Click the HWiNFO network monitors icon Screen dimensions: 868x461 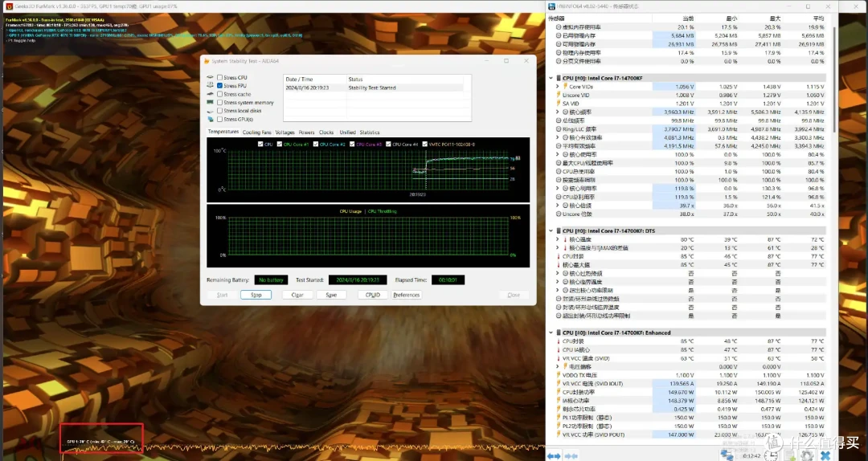(727, 455)
